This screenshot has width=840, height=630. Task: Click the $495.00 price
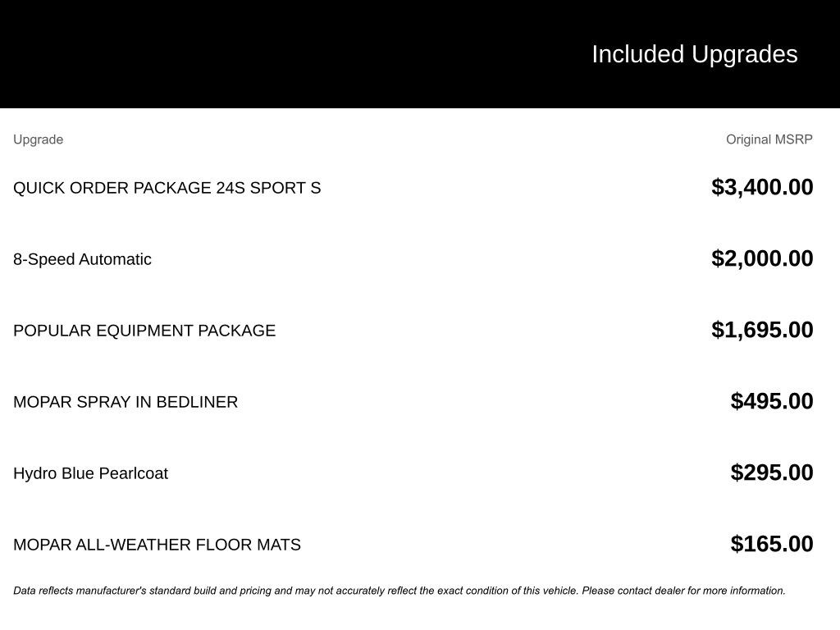click(772, 401)
